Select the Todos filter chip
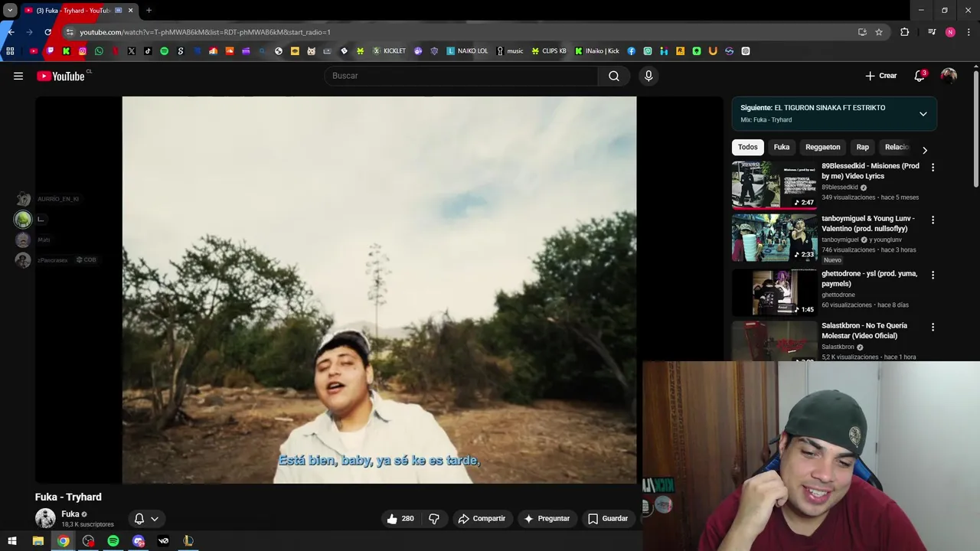 pos(748,147)
